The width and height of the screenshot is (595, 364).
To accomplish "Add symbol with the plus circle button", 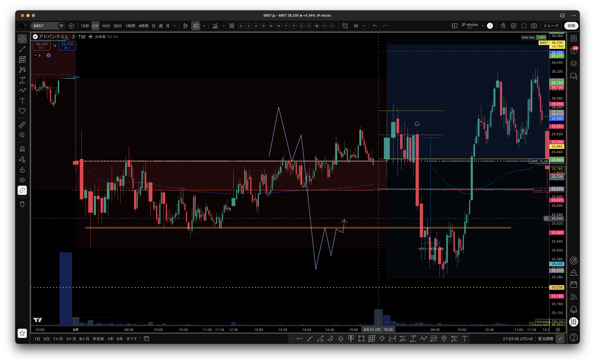I will 71,26.
